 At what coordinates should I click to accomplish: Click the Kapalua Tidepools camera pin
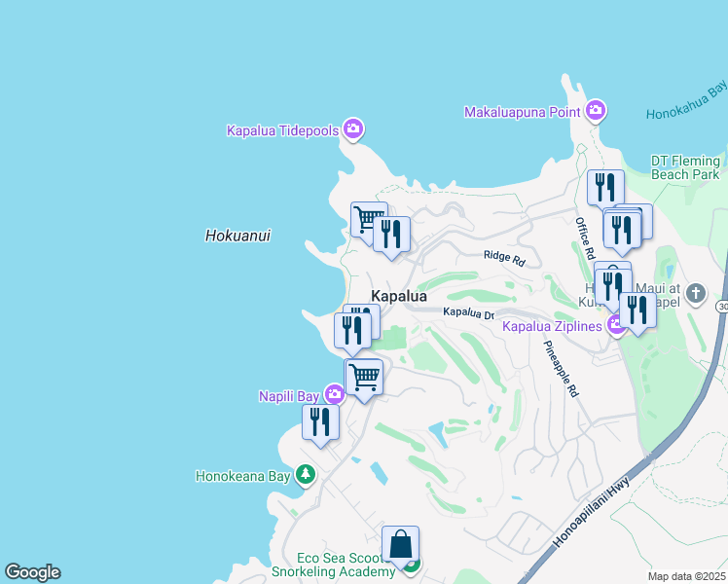pos(353,128)
